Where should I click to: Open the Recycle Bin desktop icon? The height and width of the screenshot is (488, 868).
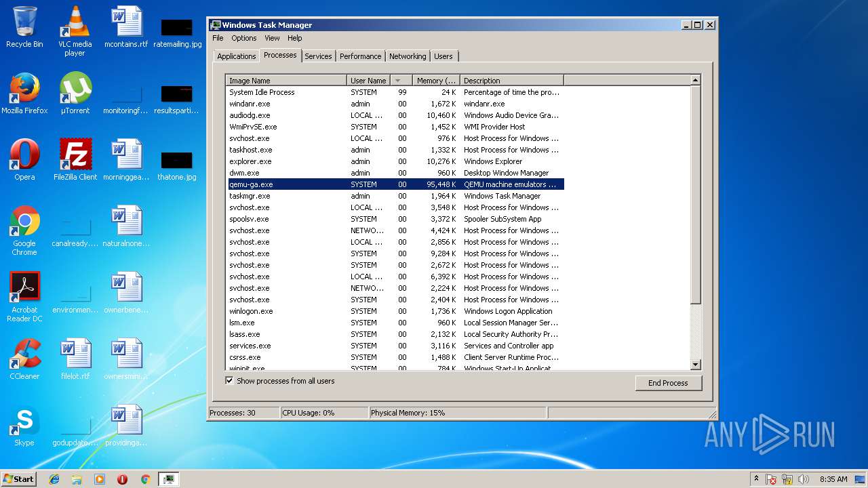[x=24, y=27]
